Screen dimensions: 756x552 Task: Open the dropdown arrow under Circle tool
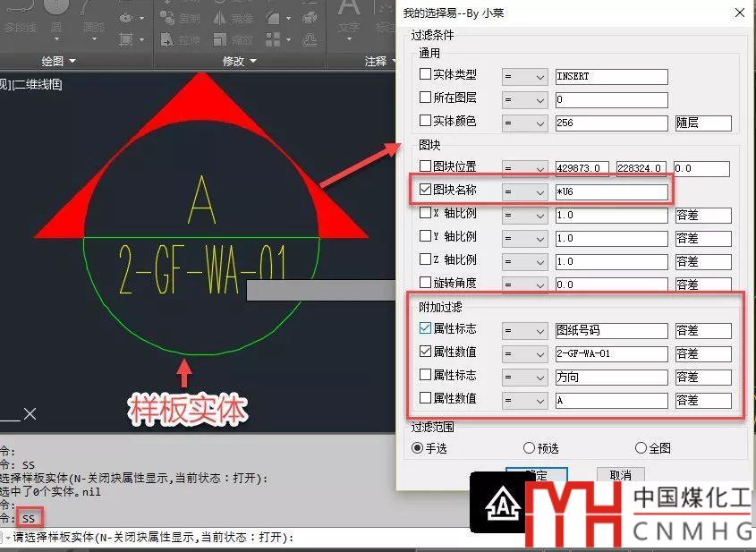(x=56, y=39)
